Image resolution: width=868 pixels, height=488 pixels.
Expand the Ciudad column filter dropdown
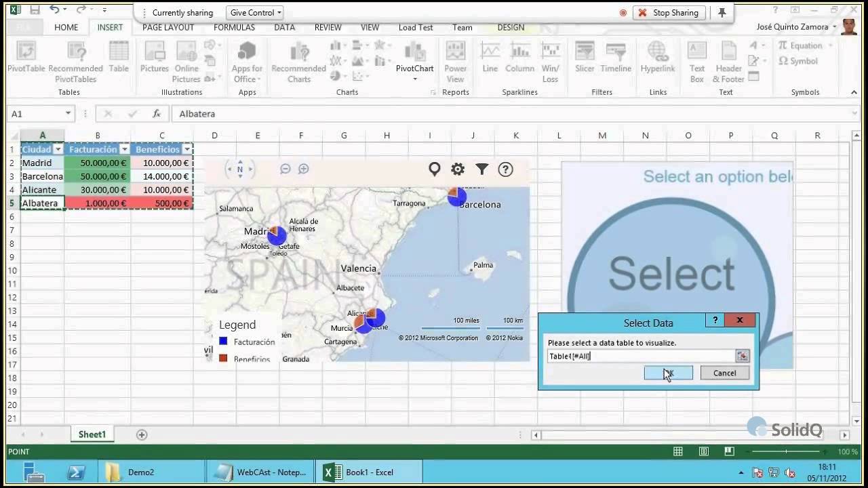[58, 149]
